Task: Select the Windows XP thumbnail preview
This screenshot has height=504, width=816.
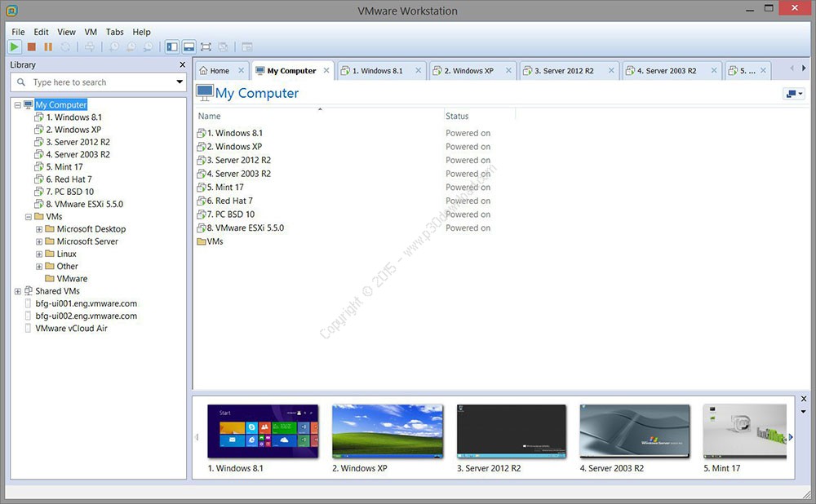Action: [x=387, y=431]
